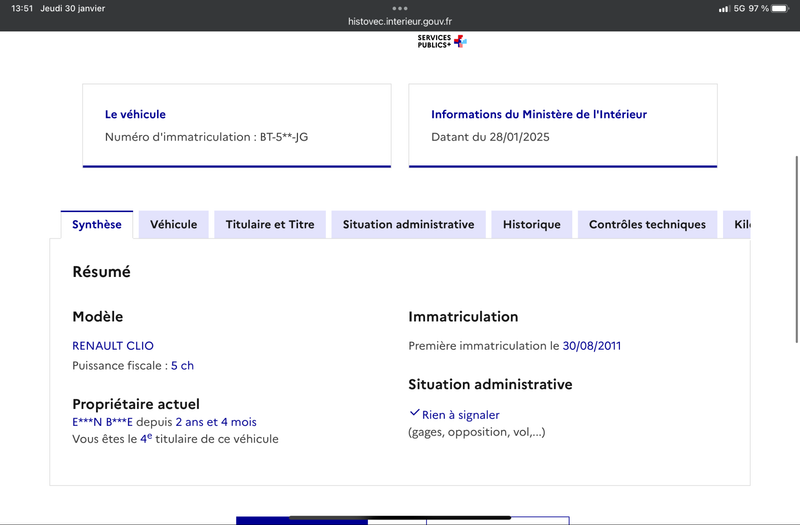This screenshot has width=800, height=525.
Task: Click the Propriétaire actuel heading
Action: (136, 404)
